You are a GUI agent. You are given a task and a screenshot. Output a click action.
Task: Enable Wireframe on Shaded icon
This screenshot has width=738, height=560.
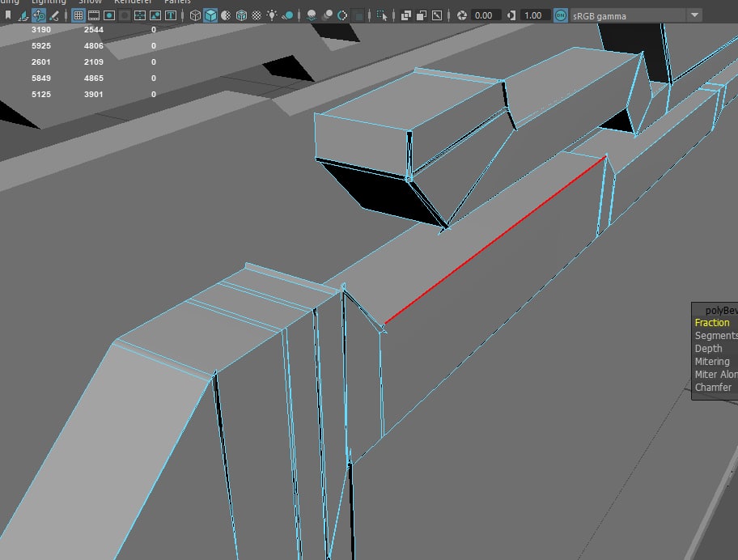coord(241,15)
